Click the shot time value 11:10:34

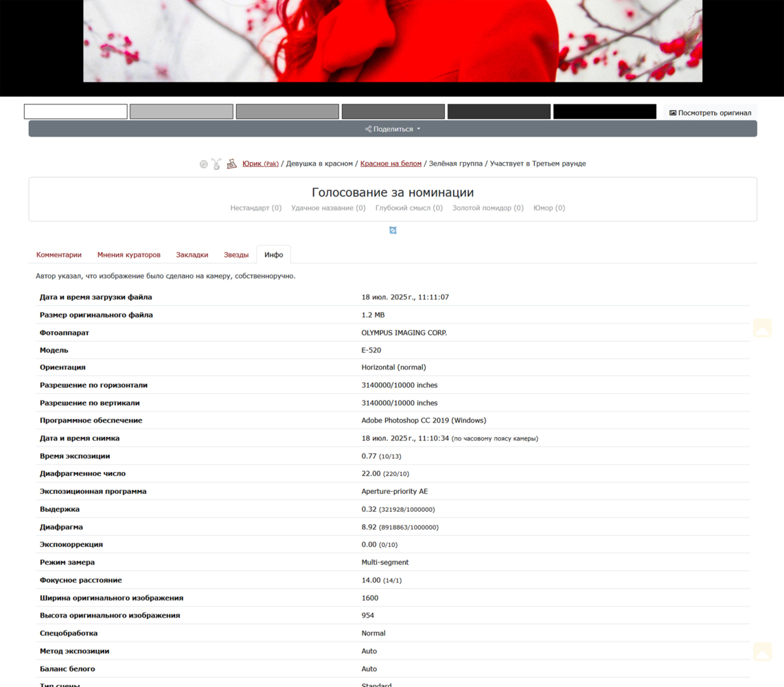click(x=435, y=438)
